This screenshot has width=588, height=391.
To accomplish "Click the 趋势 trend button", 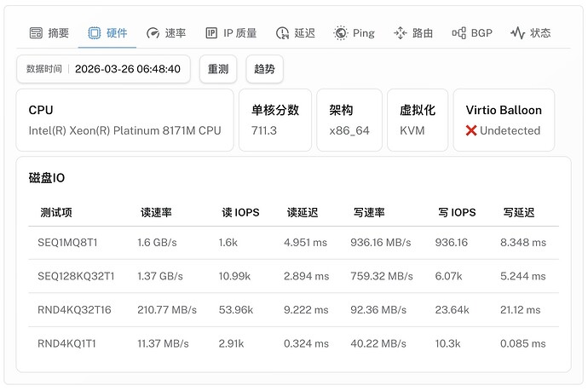I will (264, 69).
